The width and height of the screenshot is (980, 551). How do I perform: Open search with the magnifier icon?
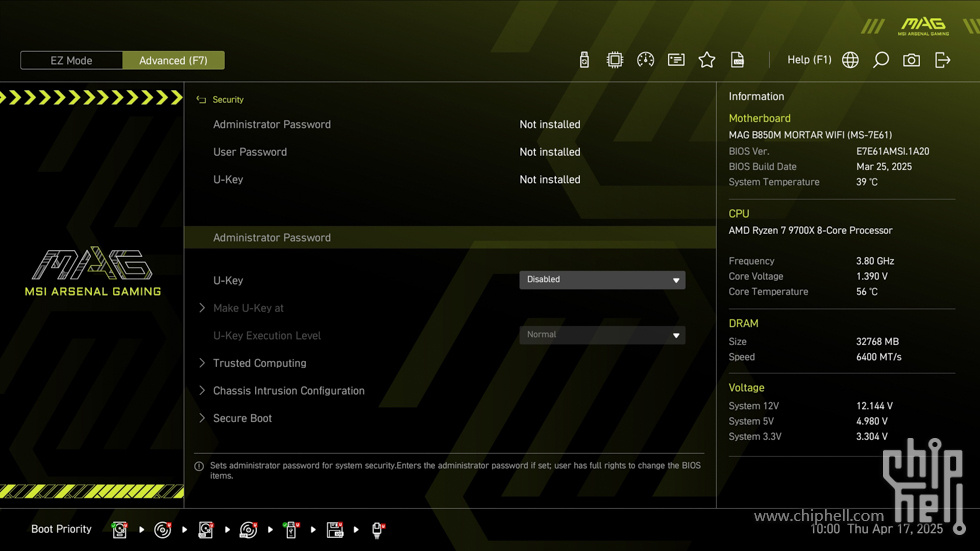tap(881, 60)
